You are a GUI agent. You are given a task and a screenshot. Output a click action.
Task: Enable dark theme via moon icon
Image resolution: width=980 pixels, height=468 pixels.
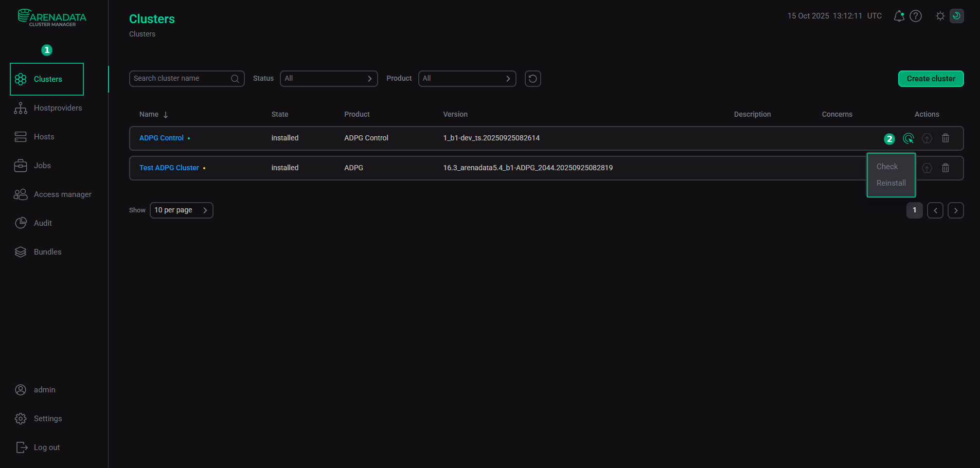956,16
